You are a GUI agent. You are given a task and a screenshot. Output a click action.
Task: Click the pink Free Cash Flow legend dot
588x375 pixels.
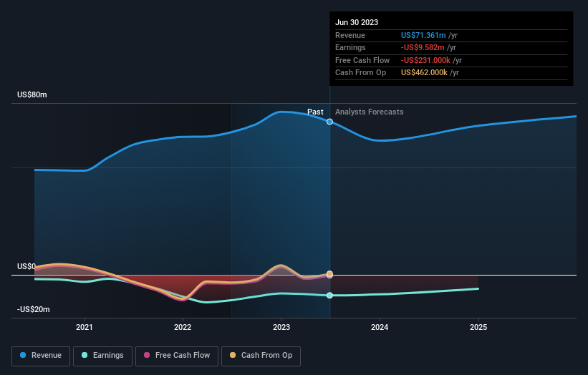[x=147, y=355]
